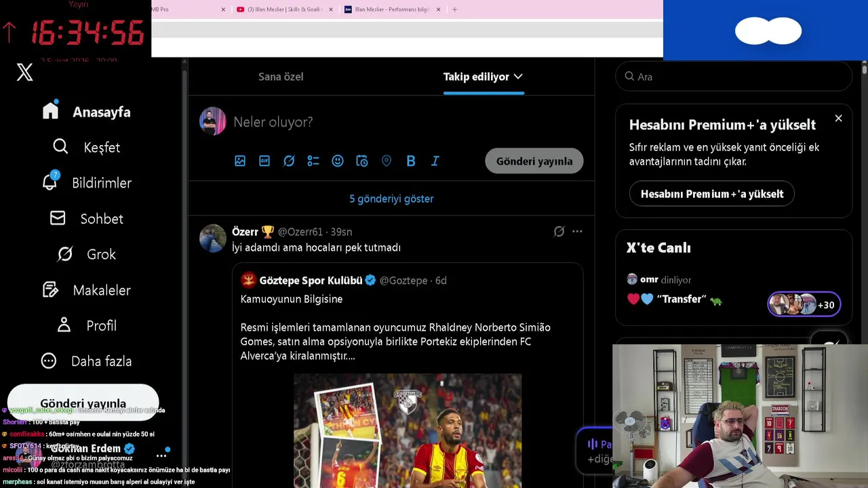Add location tag icon
Image resolution: width=868 pixels, height=488 pixels.
[387, 161]
